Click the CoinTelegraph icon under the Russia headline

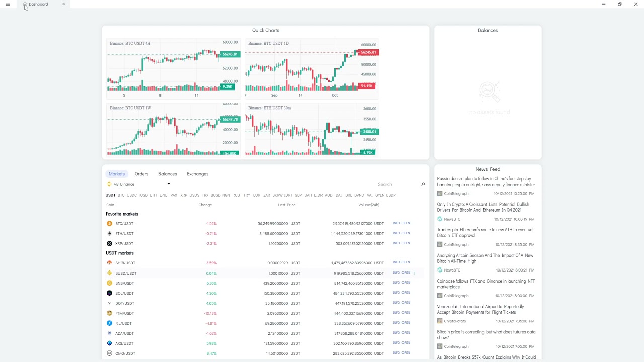pyautogui.click(x=440, y=194)
